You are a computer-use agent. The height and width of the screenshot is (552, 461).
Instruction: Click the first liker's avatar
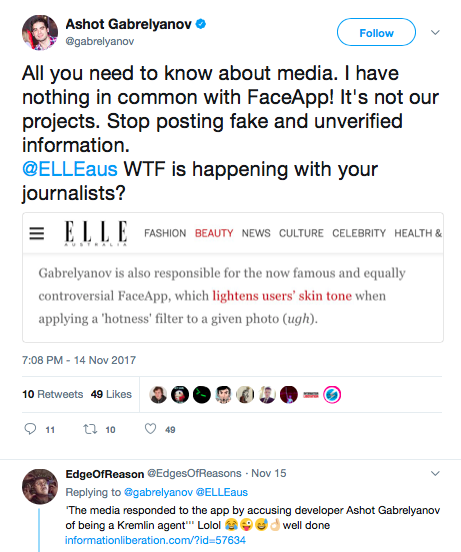(158, 395)
